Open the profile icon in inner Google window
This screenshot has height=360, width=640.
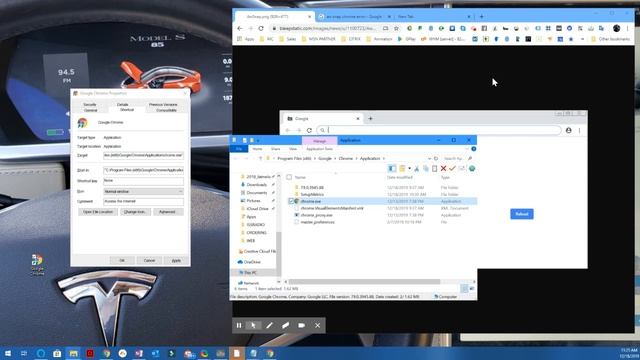[569, 130]
